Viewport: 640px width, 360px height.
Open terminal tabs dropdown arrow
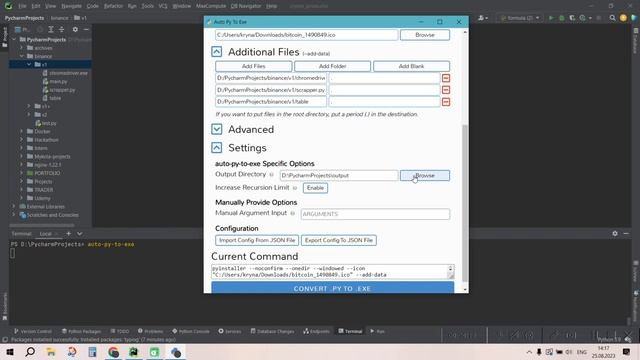click(80, 233)
